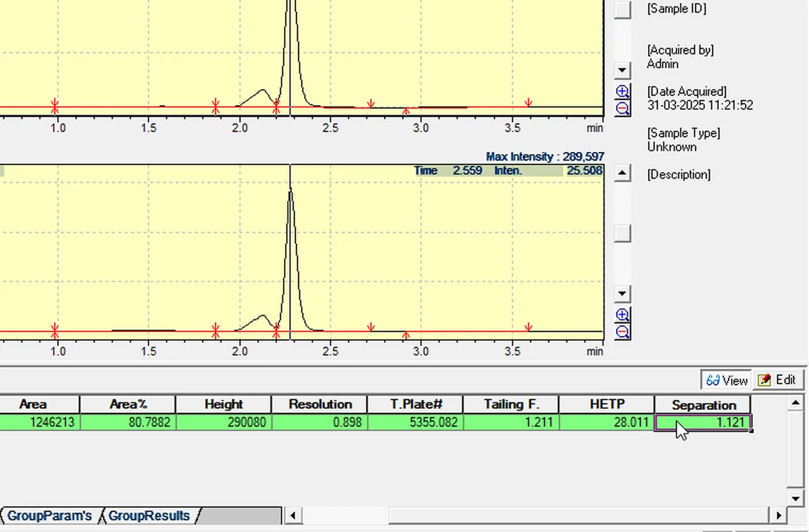The image size is (809, 532).
Task: Open the GroupResults tab
Action: [149, 516]
